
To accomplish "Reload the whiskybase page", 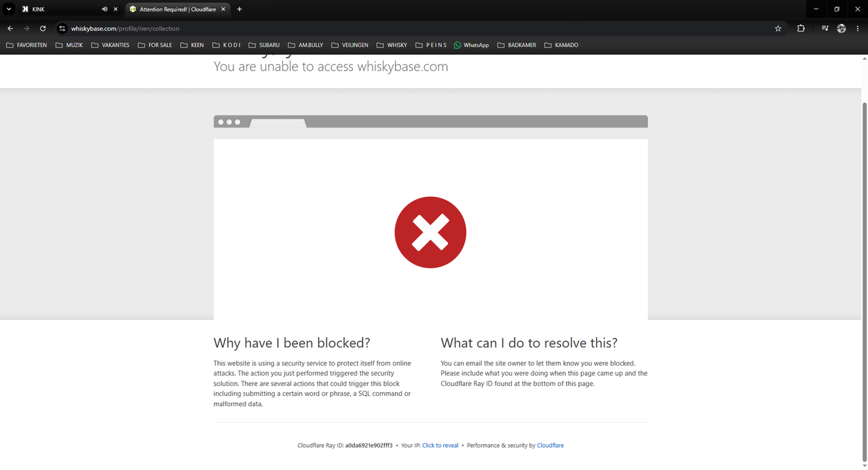I will [x=43, y=28].
